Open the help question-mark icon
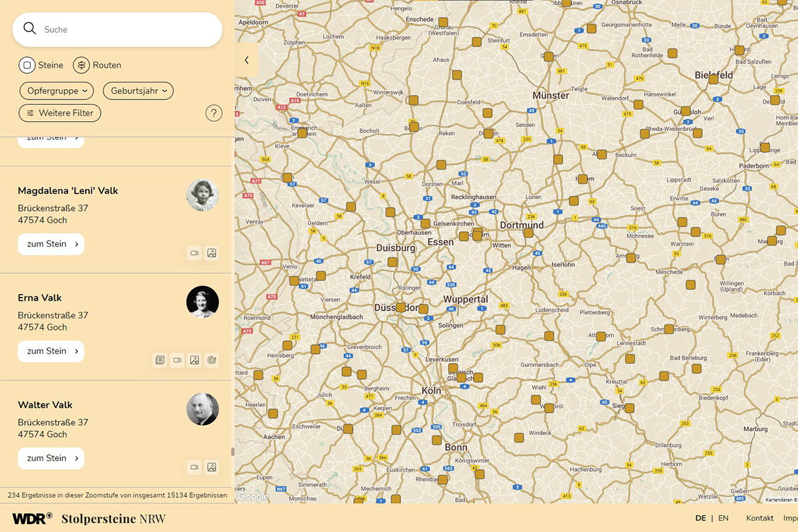This screenshot has height=532, width=798. pos(214,113)
